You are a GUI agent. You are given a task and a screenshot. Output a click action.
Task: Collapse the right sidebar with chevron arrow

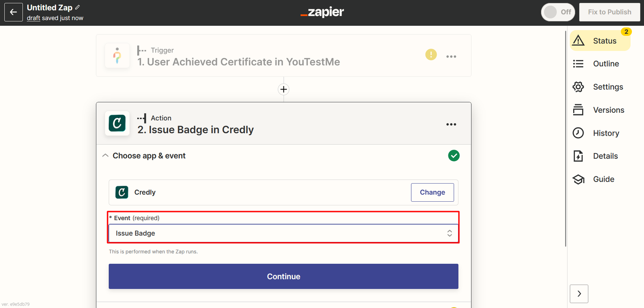(x=579, y=294)
